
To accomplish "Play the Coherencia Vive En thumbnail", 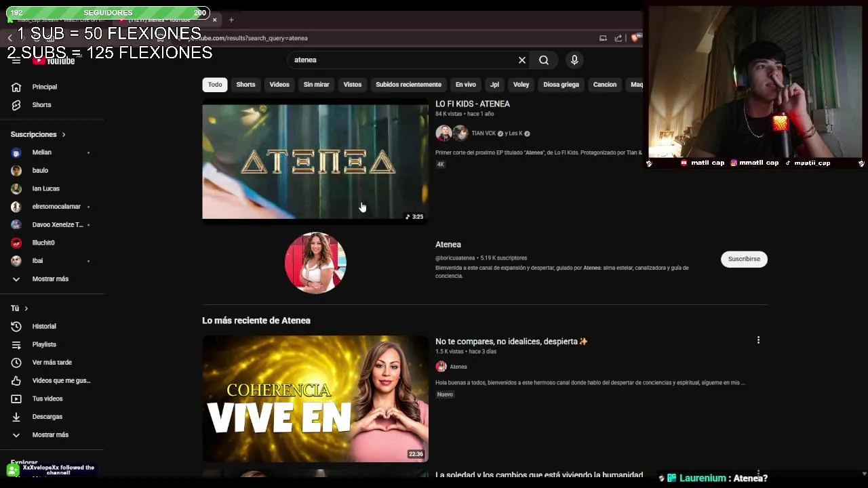I will click(315, 399).
